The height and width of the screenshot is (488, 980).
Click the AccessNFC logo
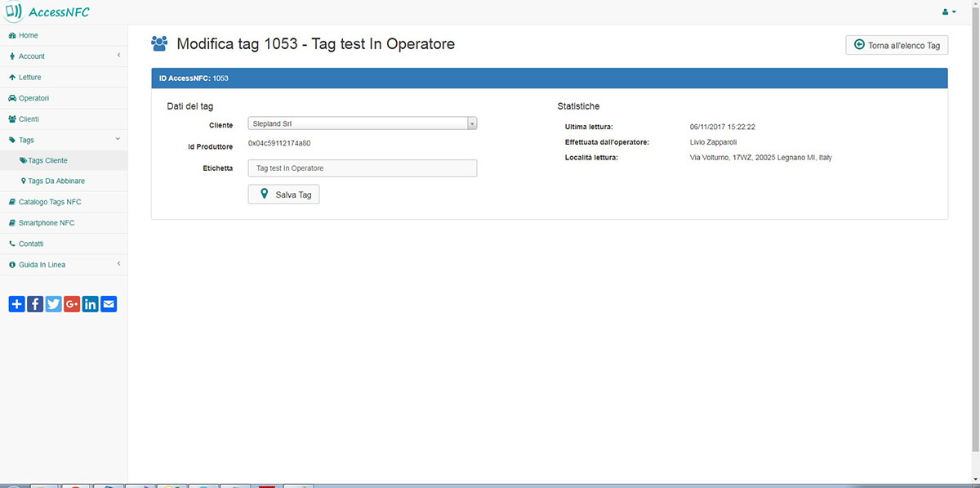tap(47, 11)
